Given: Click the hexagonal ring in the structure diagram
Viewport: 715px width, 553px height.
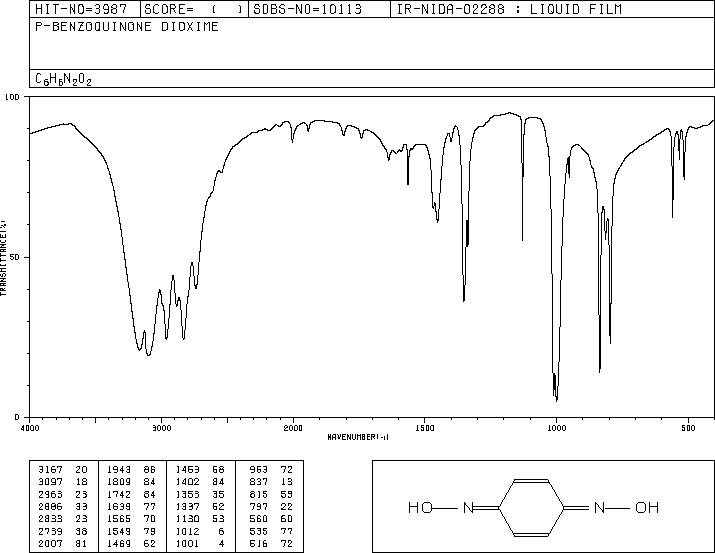Looking at the screenshot, I should click(x=531, y=507).
